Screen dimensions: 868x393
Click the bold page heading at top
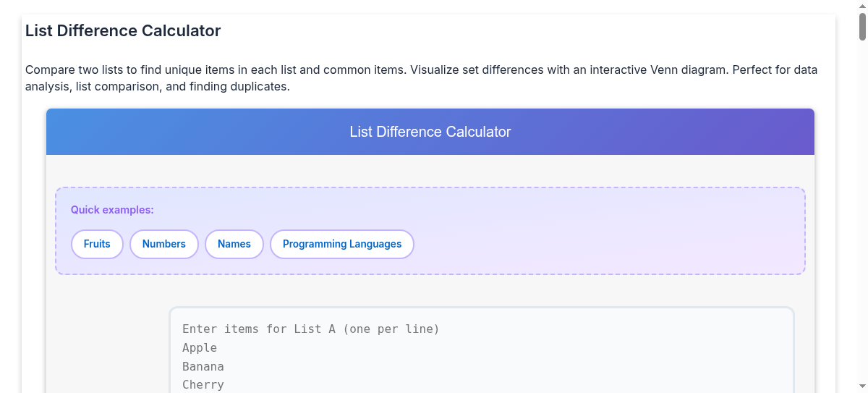coord(123,31)
